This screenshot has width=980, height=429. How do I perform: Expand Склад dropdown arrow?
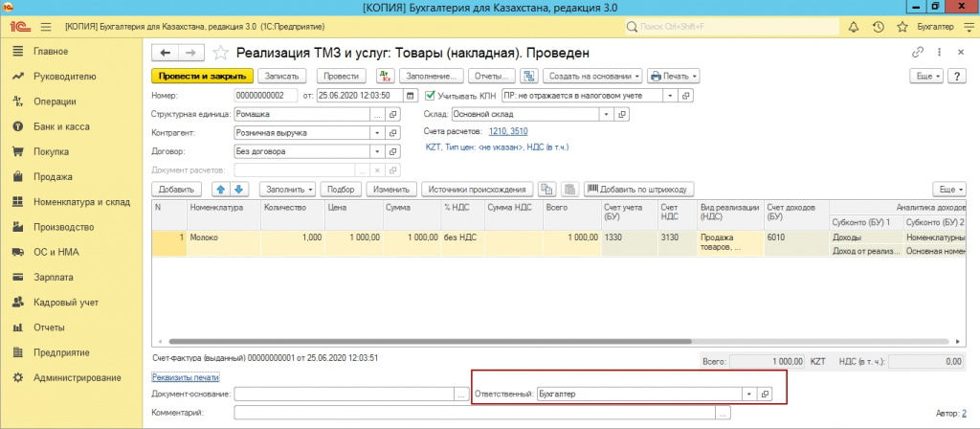(x=606, y=115)
